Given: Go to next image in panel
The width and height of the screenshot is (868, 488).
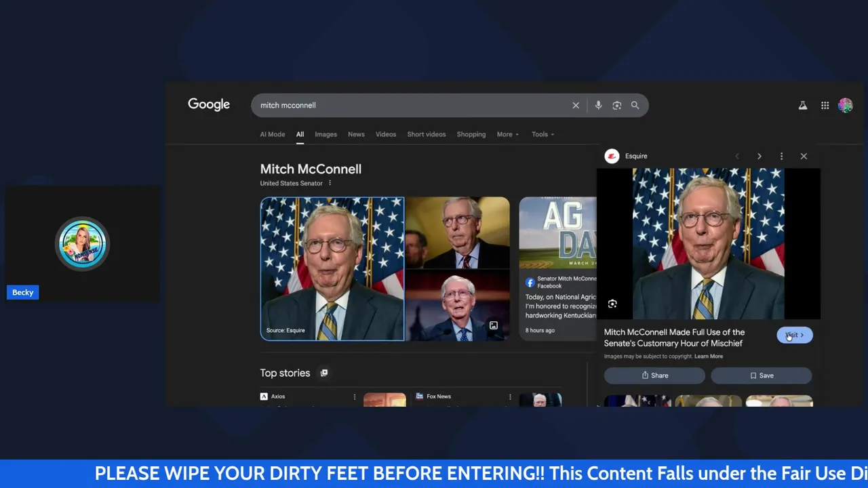Looking at the screenshot, I should 759,156.
